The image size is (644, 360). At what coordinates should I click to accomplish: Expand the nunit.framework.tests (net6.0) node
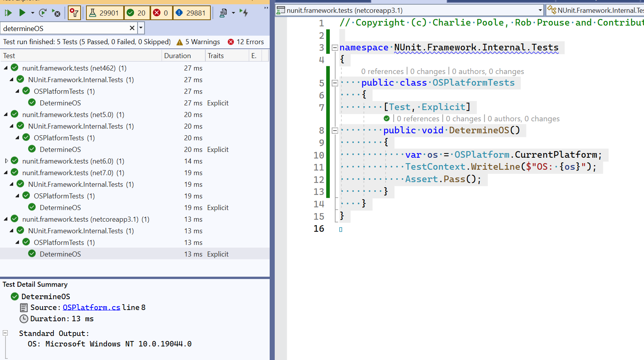click(x=7, y=161)
